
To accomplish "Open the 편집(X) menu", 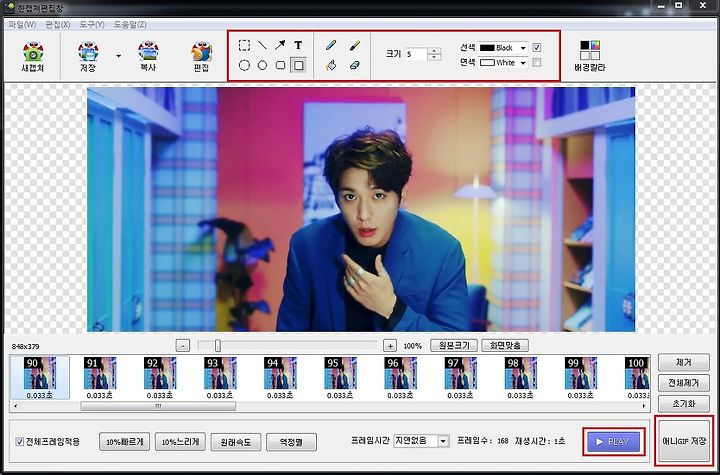I will 58,24.
